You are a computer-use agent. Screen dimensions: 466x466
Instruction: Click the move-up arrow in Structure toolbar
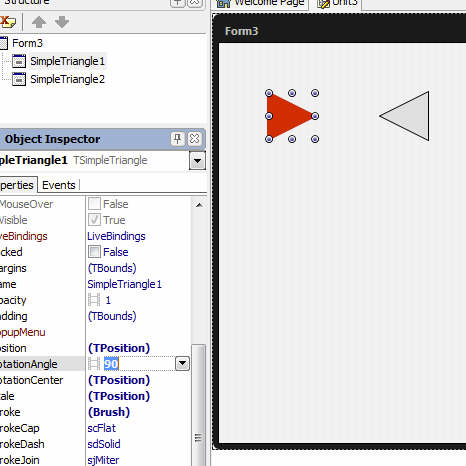(x=39, y=22)
